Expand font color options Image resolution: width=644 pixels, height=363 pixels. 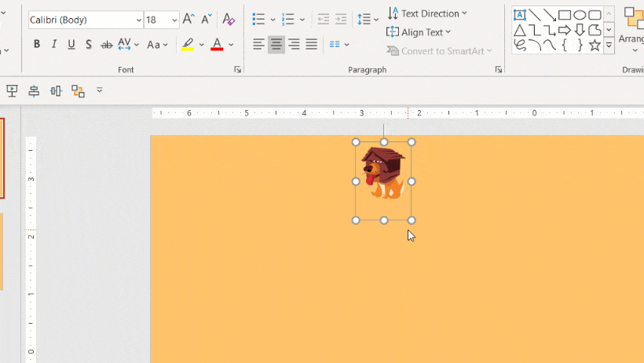231,45
